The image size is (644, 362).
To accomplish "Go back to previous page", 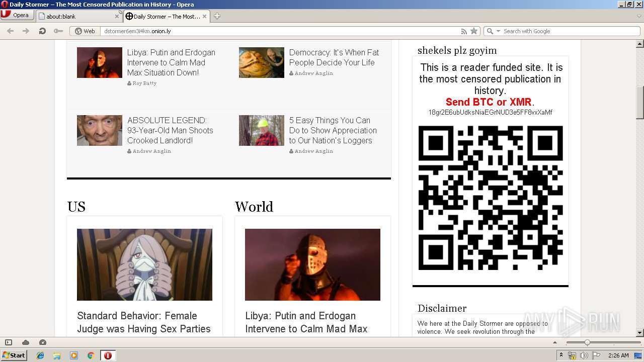I will coord(10,31).
